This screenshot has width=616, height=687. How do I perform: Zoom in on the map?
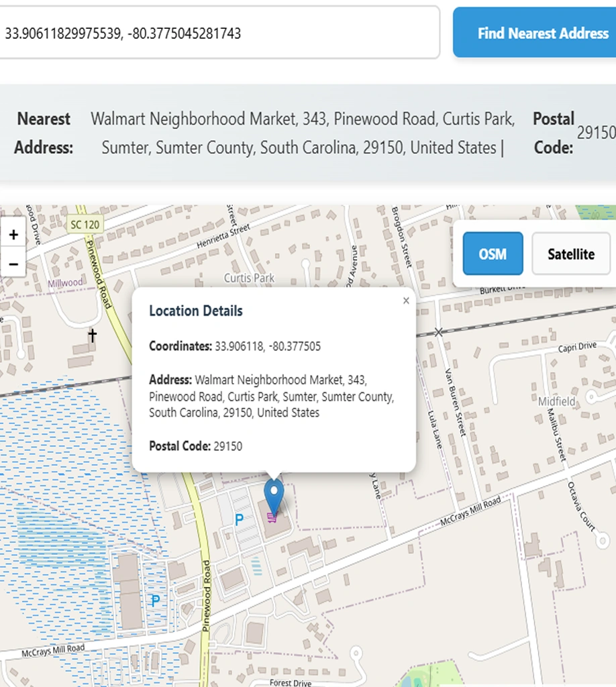[x=13, y=234]
